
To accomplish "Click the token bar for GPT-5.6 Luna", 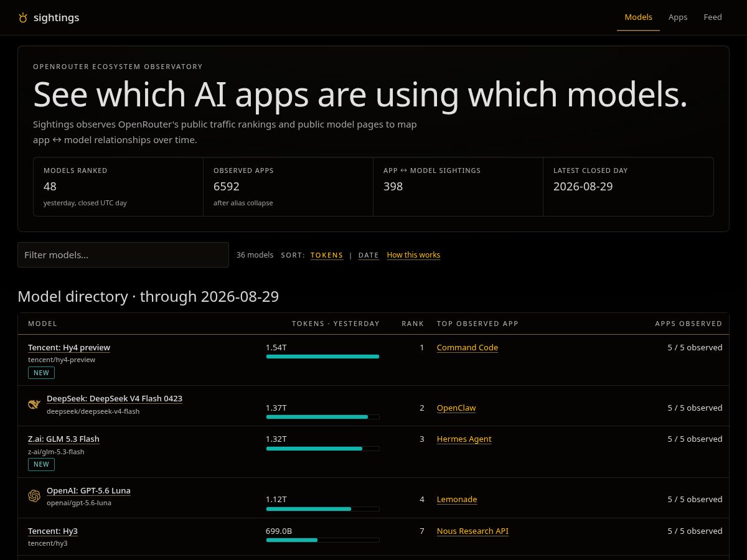I will tap(322, 508).
